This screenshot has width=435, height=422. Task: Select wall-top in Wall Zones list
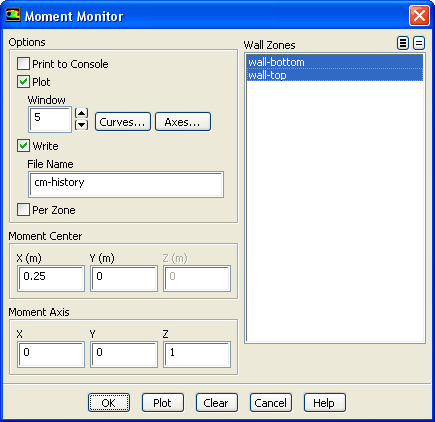(335, 75)
